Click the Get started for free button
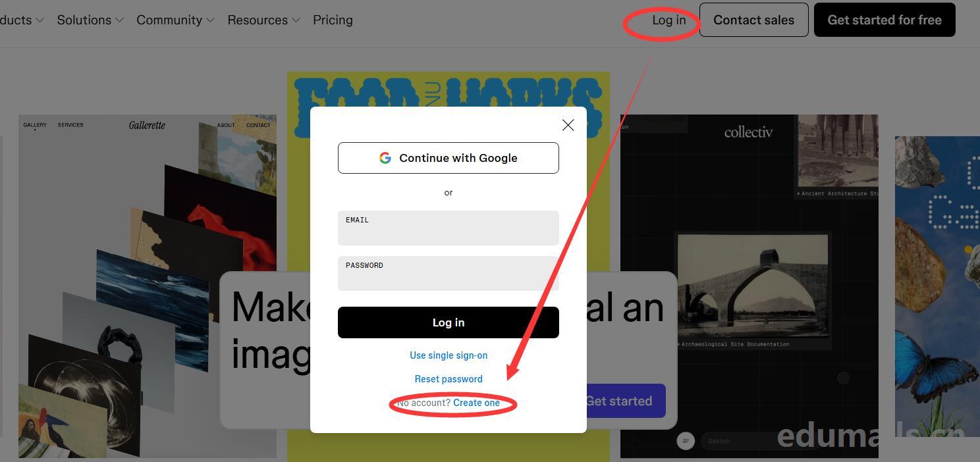 (885, 20)
